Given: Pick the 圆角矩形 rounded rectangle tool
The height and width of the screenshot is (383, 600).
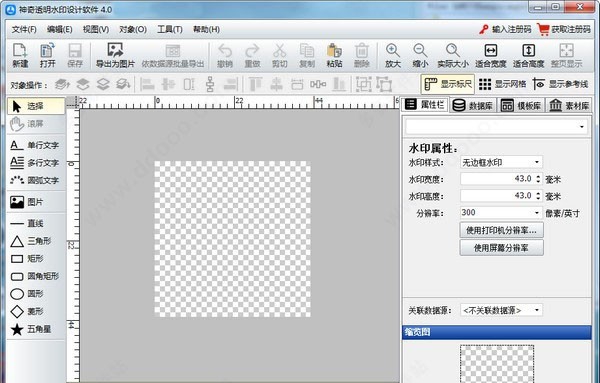Looking at the screenshot, I should (36, 276).
